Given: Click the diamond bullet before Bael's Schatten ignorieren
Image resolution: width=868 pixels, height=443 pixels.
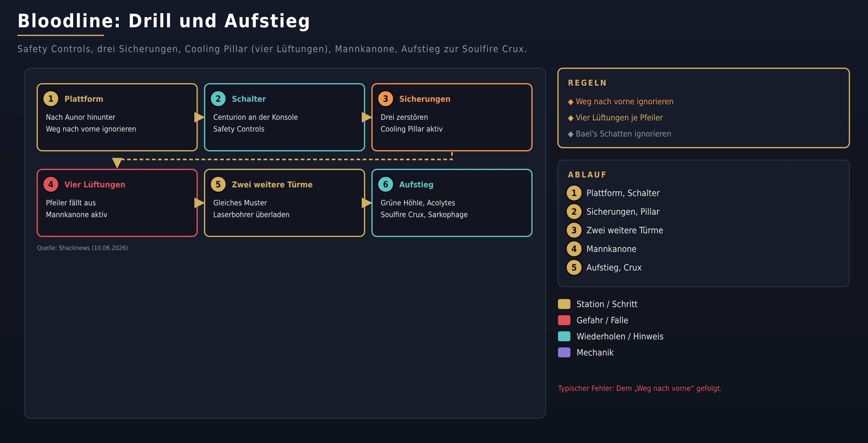Looking at the screenshot, I should click(x=570, y=134).
